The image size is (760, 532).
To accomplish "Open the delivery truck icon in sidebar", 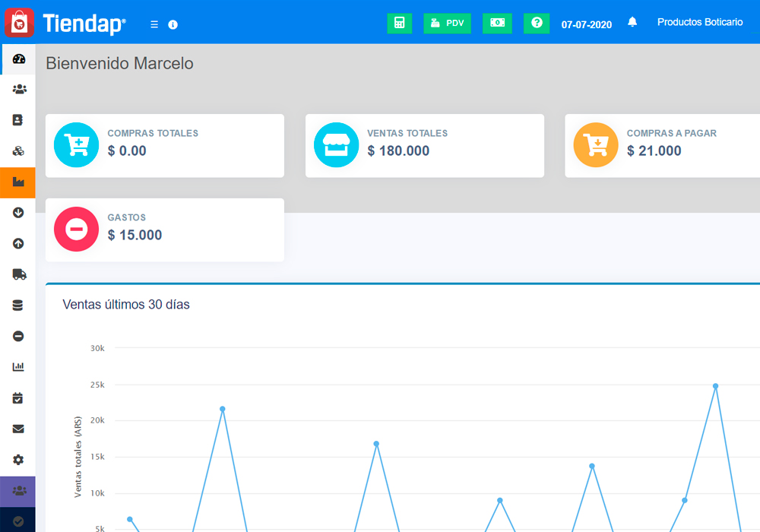I will pos(18,274).
